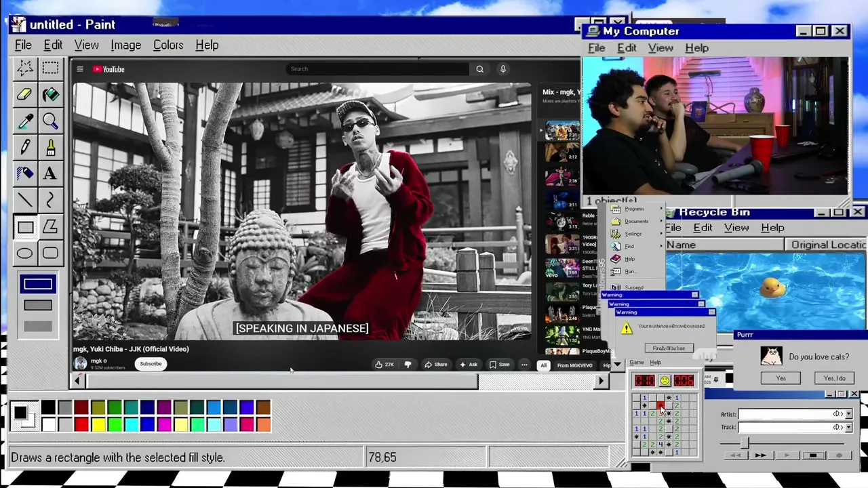The width and height of the screenshot is (868, 488).
Task: Select outline-only rectangle fill style
Action: point(38,284)
